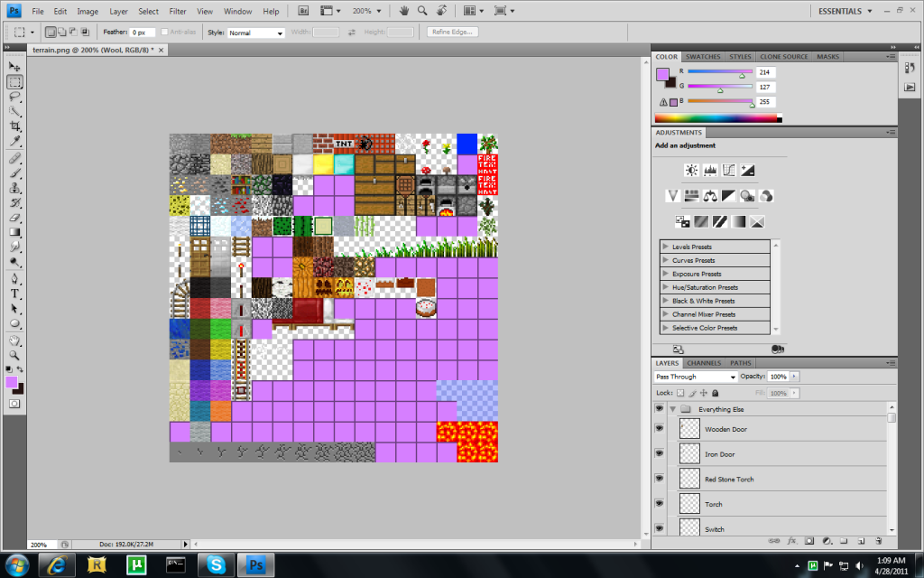This screenshot has width=924, height=578.
Task: Toggle lock transparent pixels
Action: tap(680, 393)
